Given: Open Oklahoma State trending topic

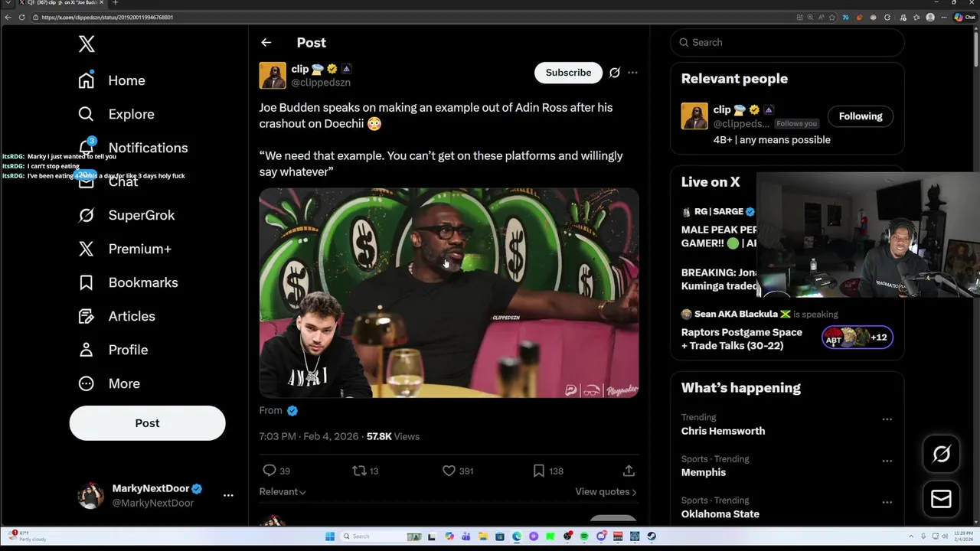Looking at the screenshot, I should coord(720,514).
